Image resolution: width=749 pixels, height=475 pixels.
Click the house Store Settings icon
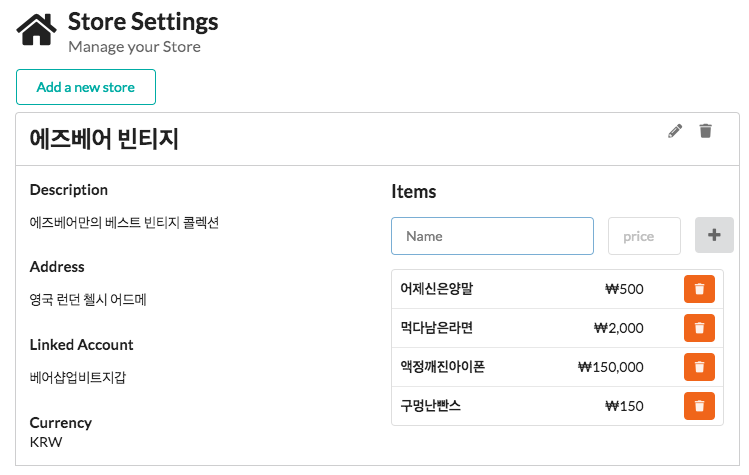[37, 30]
